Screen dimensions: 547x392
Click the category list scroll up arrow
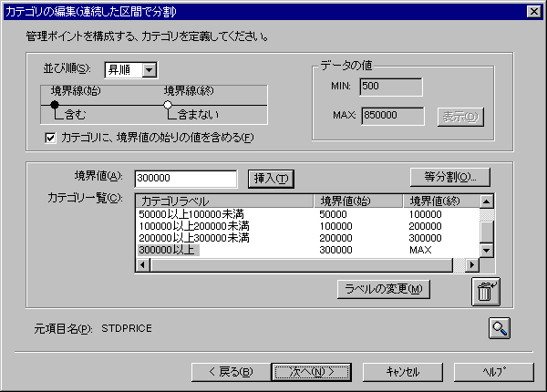point(486,201)
